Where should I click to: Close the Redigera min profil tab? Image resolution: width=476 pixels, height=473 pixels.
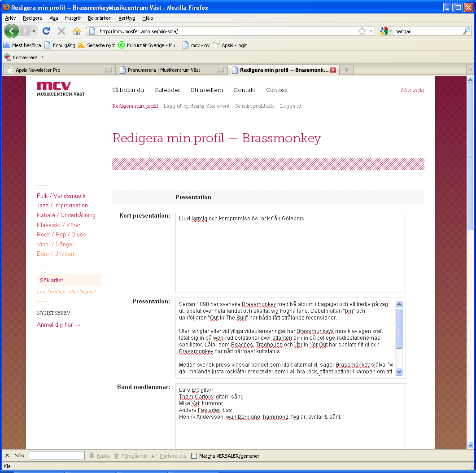click(x=333, y=70)
